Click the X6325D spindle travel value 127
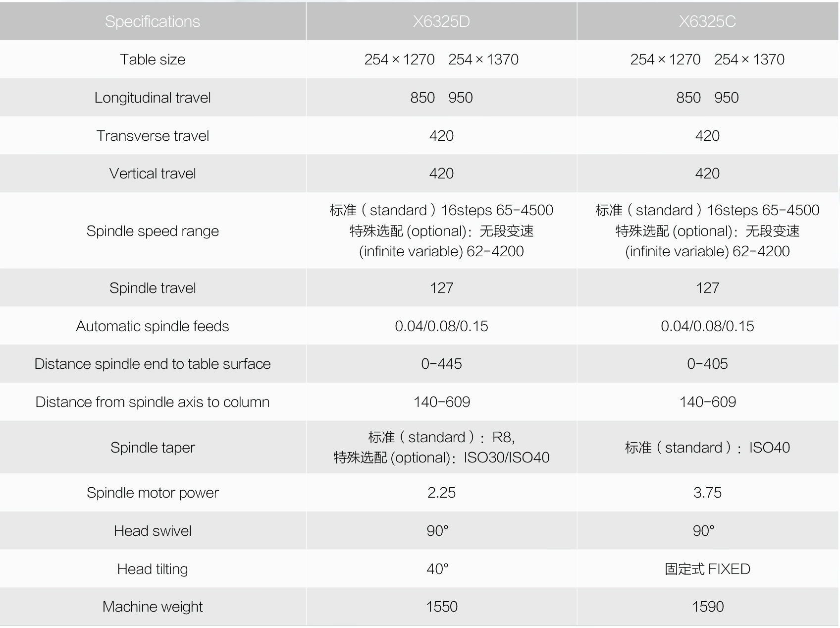840x628 pixels. [441, 288]
